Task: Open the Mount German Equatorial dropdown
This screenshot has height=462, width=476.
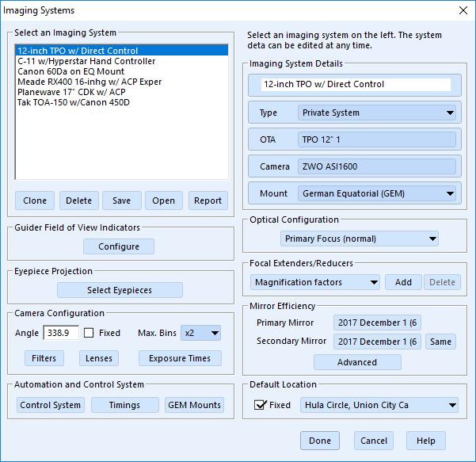Action: (377, 193)
